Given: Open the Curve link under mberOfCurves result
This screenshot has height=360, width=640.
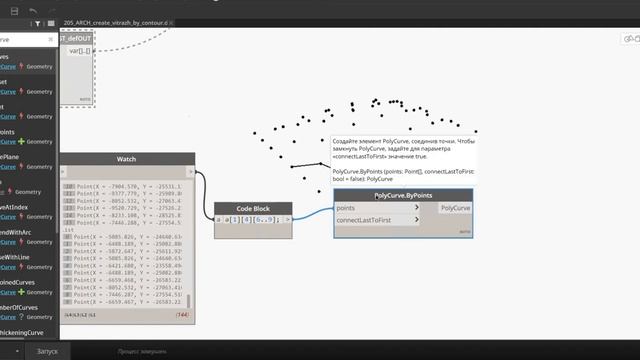Looking at the screenshot, I should pos(8,317).
